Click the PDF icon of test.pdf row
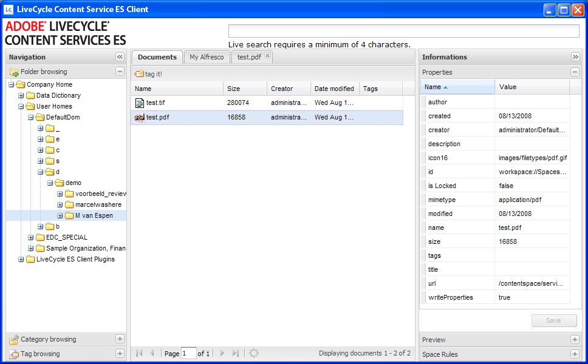 pyautogui.click(x=140, y=117)
